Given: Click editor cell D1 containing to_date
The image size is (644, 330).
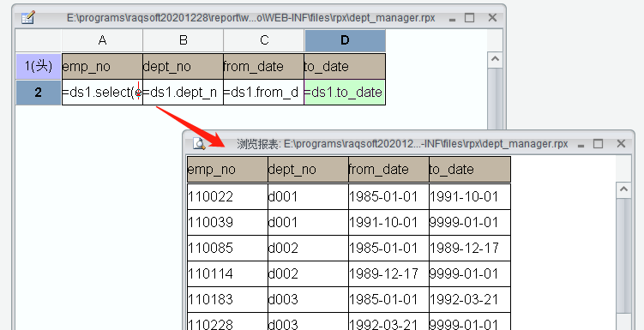Looking at the screenshot, I should pyautogui.click(x=345, y=67).
